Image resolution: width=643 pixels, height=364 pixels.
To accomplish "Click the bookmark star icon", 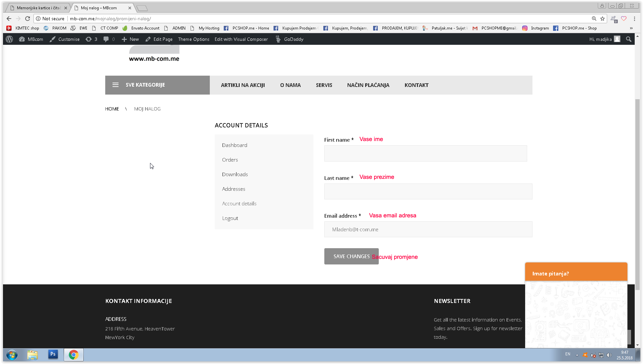I will point(603,19).
